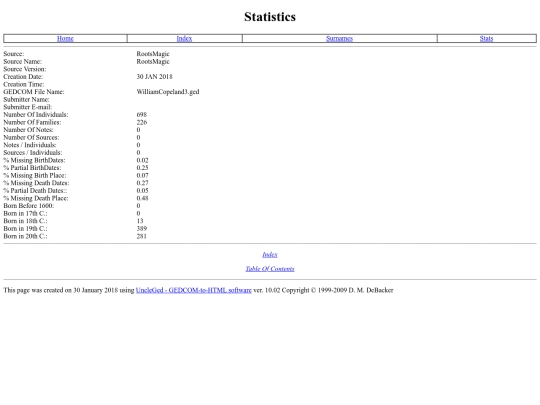Select % Missing Death Place value 0.48
Viewport: 540px width, 405px height.
pos(142,198)
